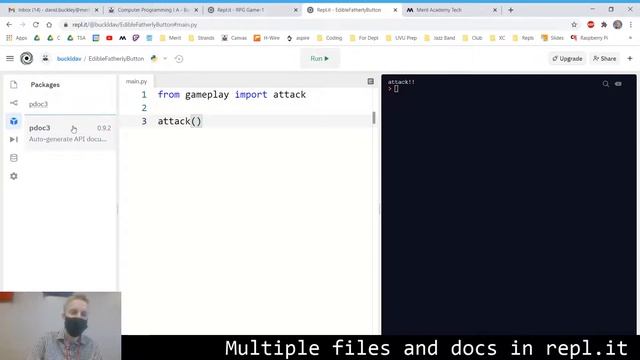This screenshot has width=640, height=360.
Task: Click the Share button
Action: (604, 59)
